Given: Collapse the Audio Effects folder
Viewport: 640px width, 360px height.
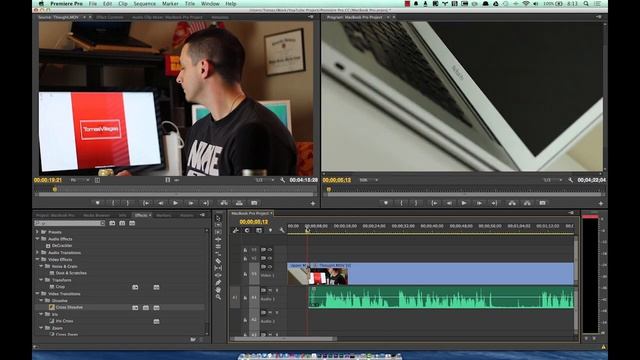Looking at the screenshot, I should [38, 239].
